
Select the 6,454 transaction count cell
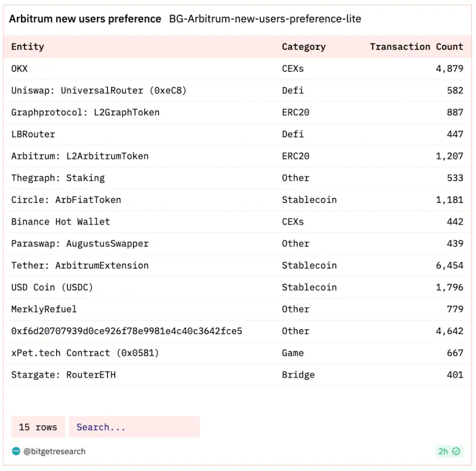pos(449,265)
